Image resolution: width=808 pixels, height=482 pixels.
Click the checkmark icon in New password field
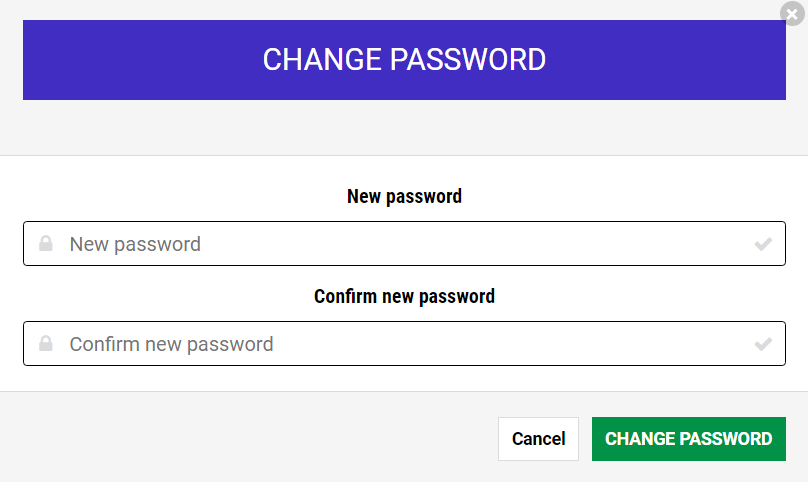pyautogui.click(x=763, y=244)
